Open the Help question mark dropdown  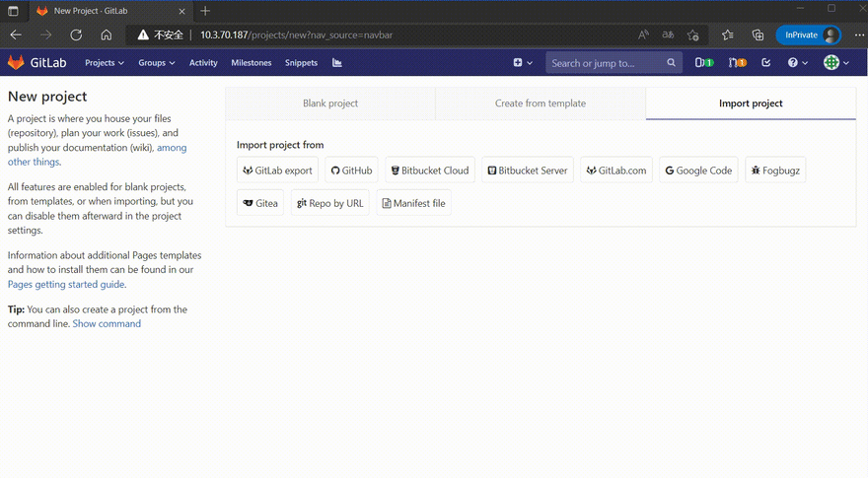798,62
